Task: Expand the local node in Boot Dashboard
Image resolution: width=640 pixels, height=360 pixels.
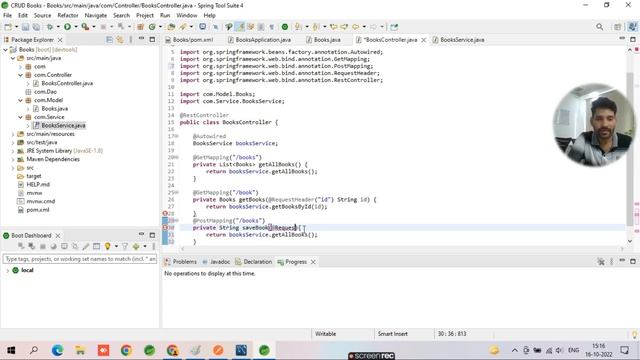Action: [7, 270]
